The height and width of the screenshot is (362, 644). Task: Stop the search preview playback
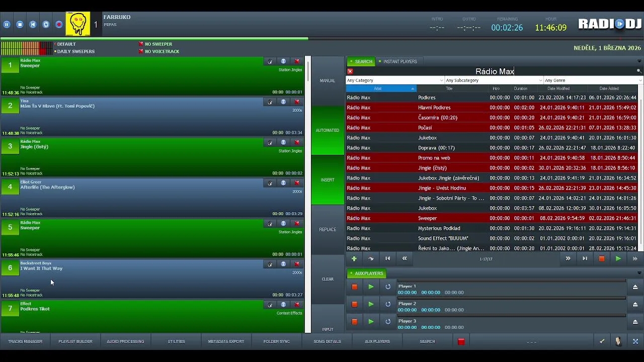[x=601, y=258]
